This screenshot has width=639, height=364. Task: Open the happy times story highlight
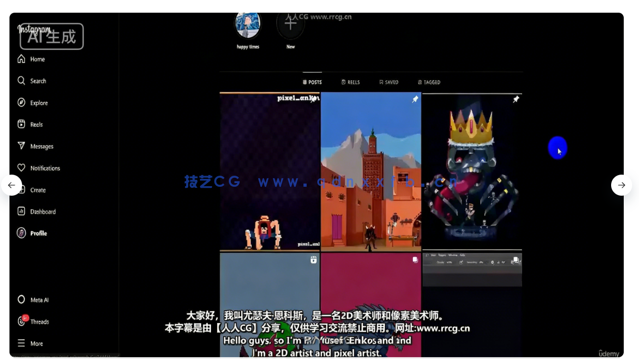248,26
